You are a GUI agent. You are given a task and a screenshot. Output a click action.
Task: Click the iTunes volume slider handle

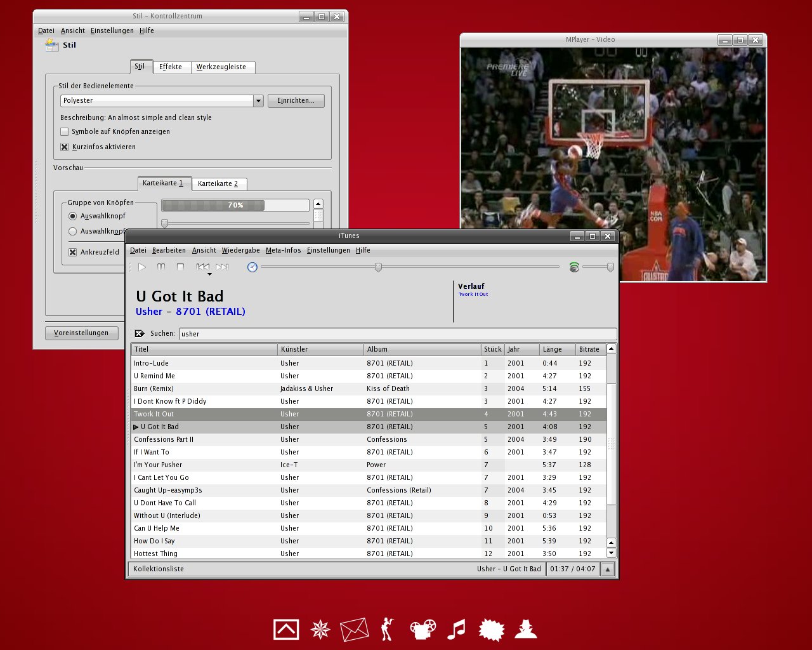pyautogui.click(x=610, y=267)
